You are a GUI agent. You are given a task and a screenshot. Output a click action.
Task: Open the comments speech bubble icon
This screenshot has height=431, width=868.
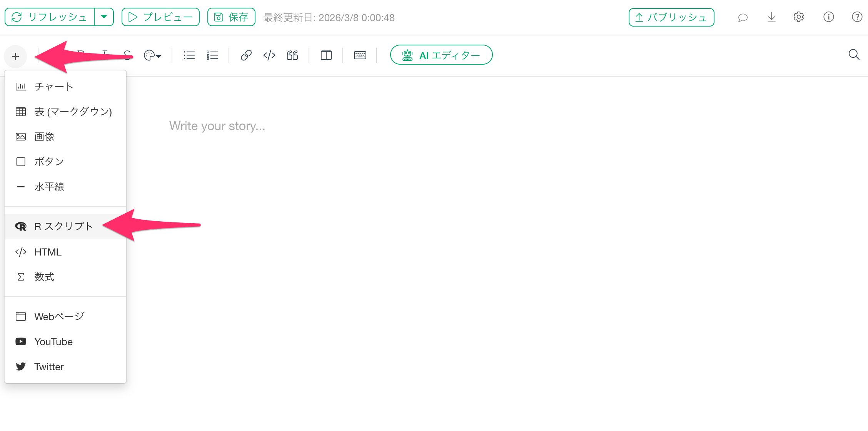[743, 17]
